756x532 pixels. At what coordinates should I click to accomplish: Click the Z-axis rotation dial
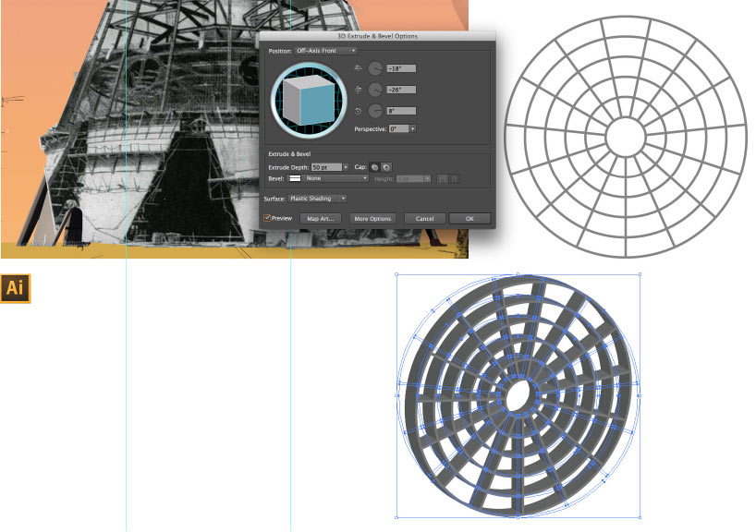[x=374, y=111]
